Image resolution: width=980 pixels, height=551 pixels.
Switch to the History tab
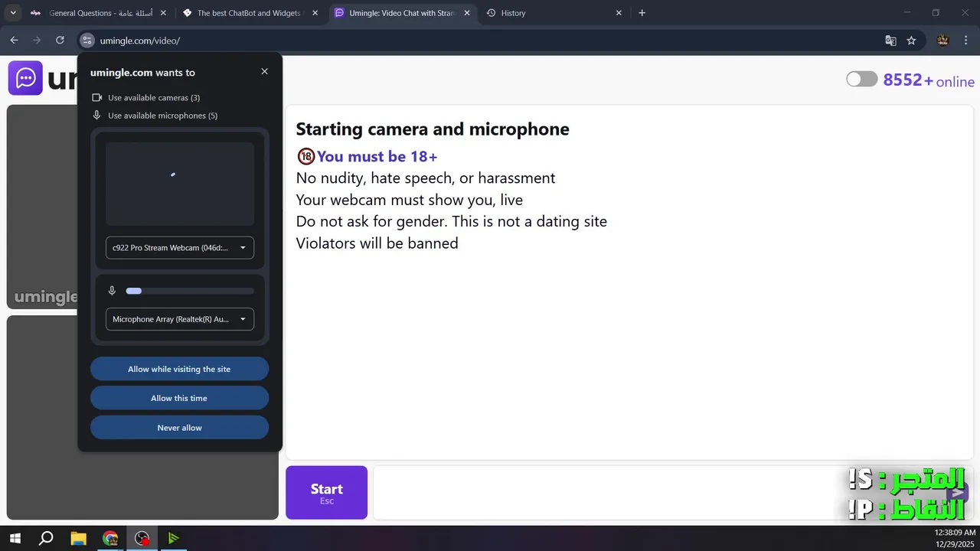point(555,13)
